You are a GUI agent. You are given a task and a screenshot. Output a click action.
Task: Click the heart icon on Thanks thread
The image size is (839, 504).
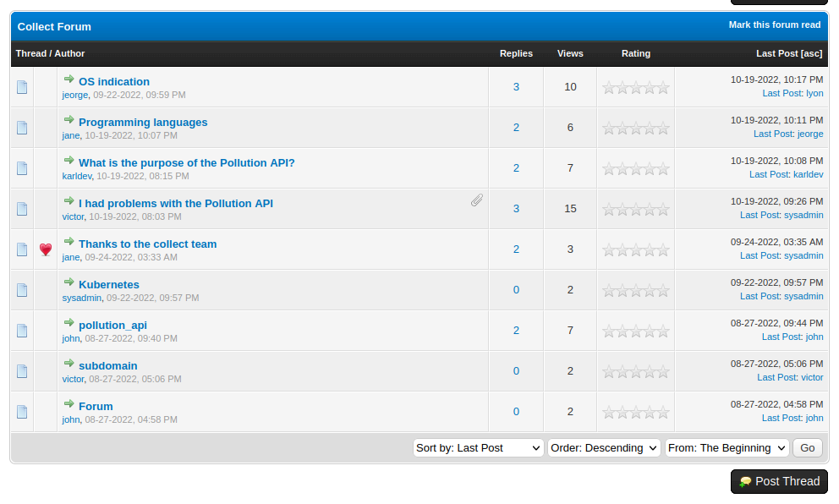point(46,249)
